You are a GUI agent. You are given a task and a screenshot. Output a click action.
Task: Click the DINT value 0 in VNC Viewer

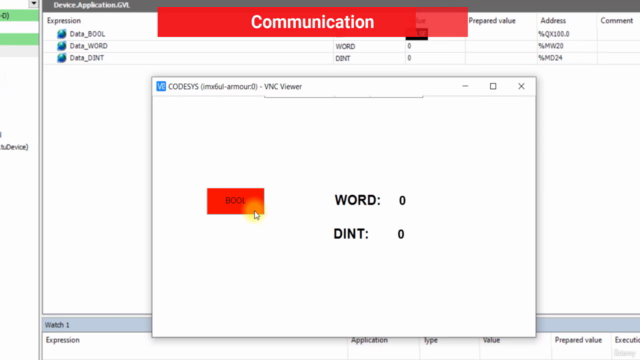click(x=401, y=234)
